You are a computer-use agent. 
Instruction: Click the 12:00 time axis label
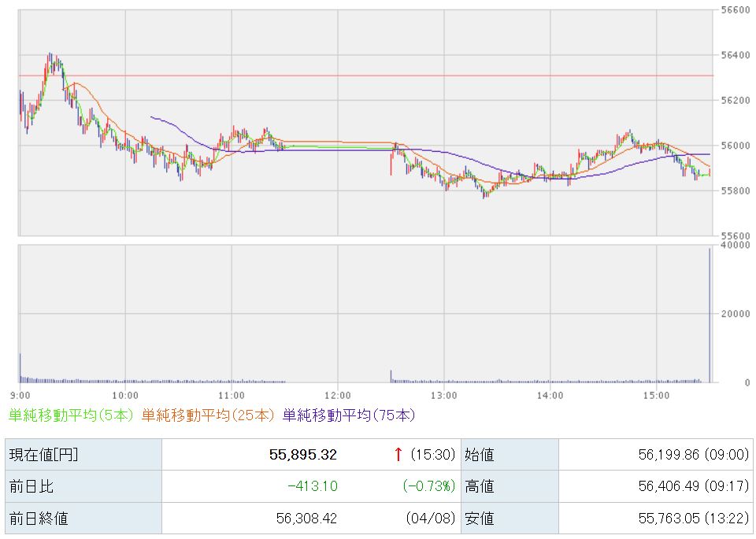point(337,394)
